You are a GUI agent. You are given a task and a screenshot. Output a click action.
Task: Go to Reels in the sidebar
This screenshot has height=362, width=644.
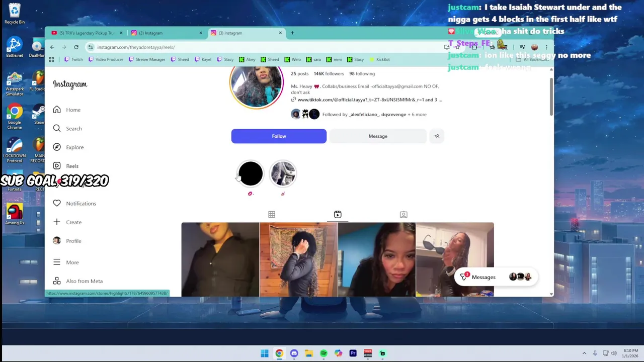point(66,166)
